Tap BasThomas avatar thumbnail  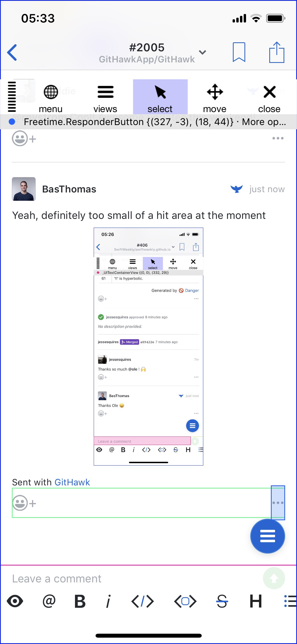click(24, 189)
